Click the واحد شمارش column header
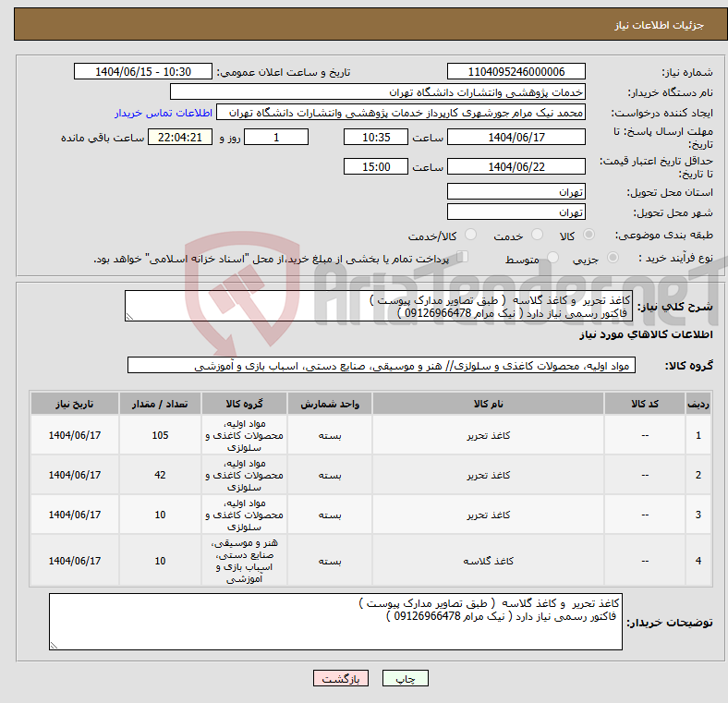 tap(330, 404)
